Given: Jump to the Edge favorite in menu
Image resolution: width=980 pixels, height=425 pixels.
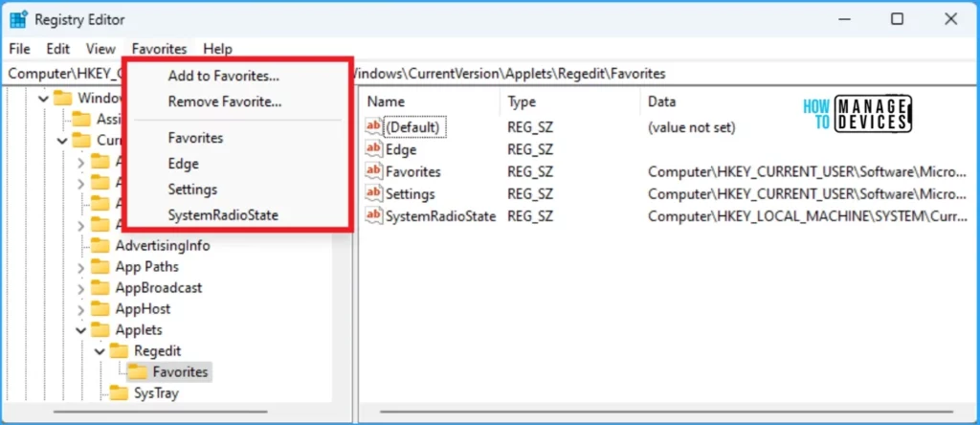Looking at the screenshot, I should pos(183,164).
